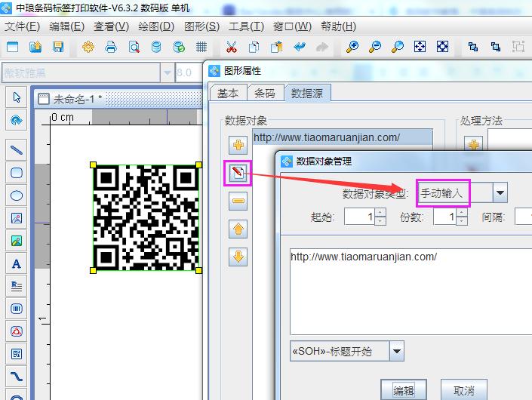Screen dimensions: 532x400
Task: Click the Undo blue arrow icon
Action: coord(300,47)
